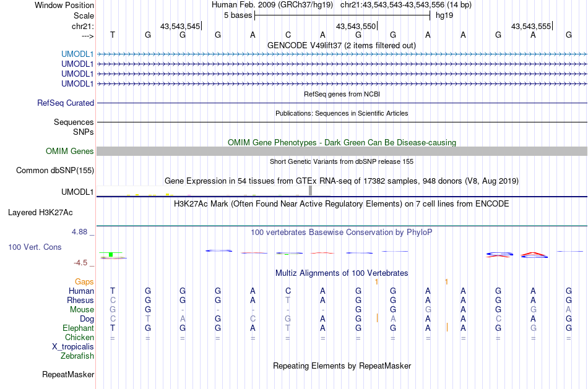
Task: Click the gray OMIM Genes bar
Action: click(342, 151)
